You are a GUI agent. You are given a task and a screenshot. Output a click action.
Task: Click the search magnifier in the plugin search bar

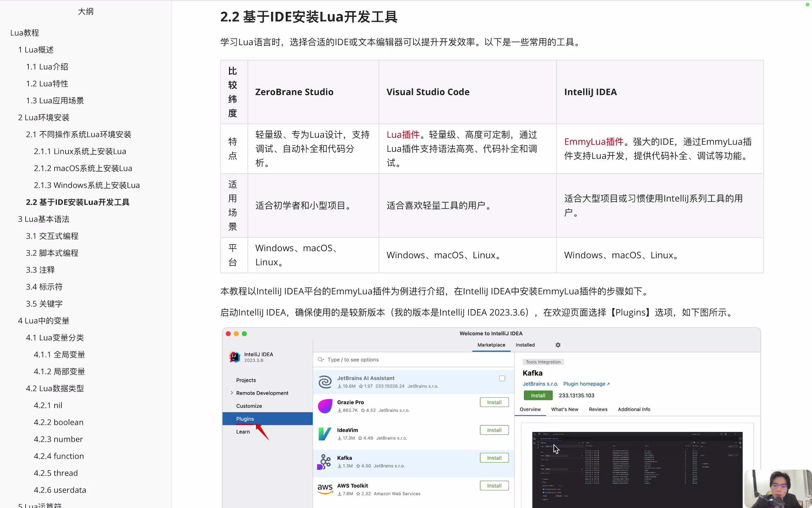click(x=320, y=359)
